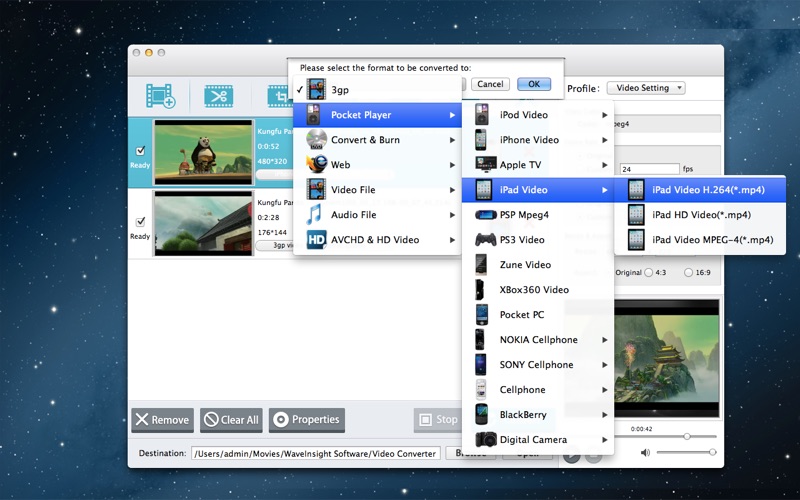Click the Apple TV icon

coord(486,164)
